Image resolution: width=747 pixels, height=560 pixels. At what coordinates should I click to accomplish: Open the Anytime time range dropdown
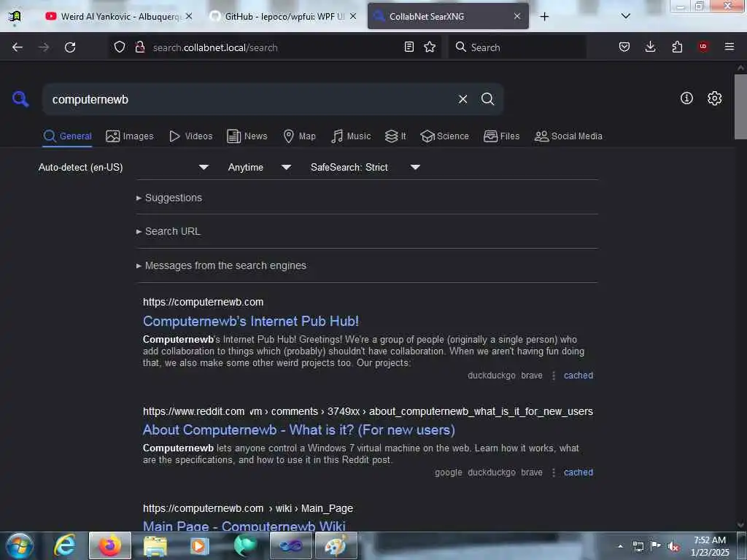259,167
